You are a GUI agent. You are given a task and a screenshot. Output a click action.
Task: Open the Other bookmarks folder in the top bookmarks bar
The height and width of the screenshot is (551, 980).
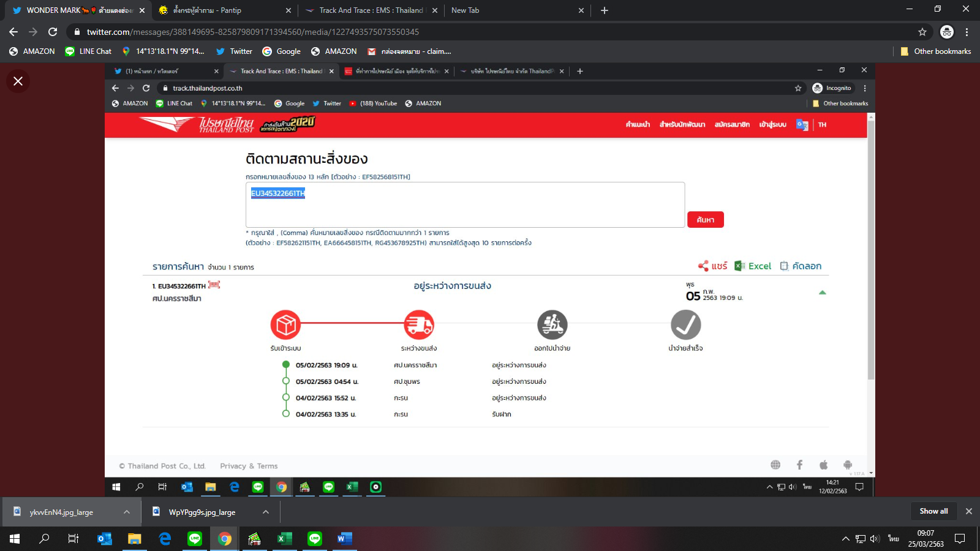[936, 51]
